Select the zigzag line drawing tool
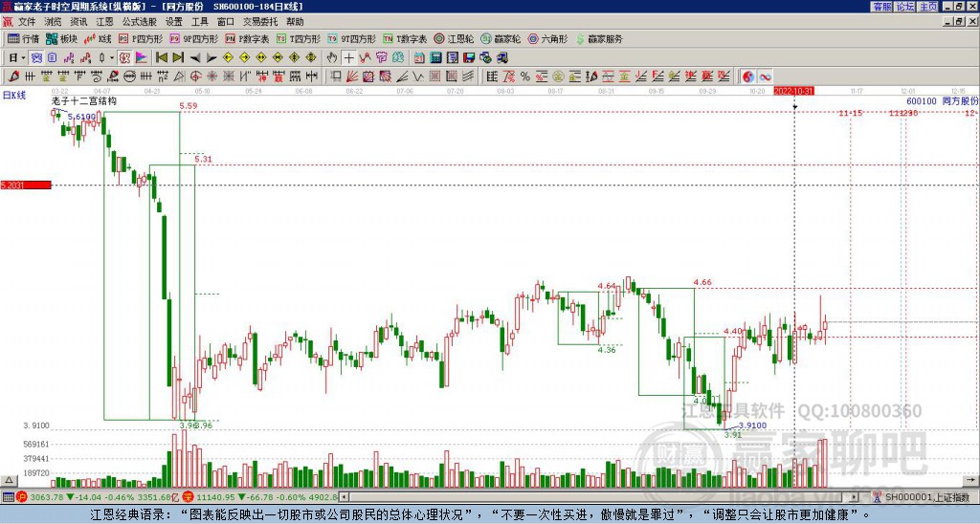 (418, 76)
